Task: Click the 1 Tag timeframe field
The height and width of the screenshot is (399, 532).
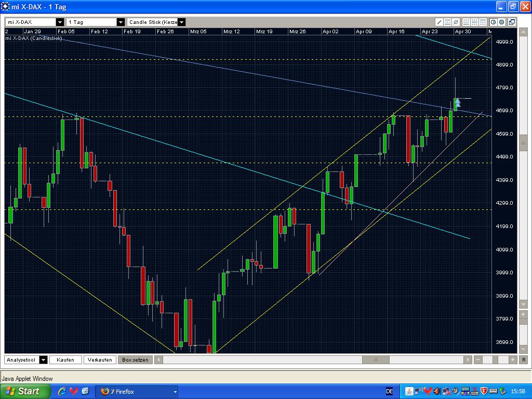Action: [x=91, y=22]
